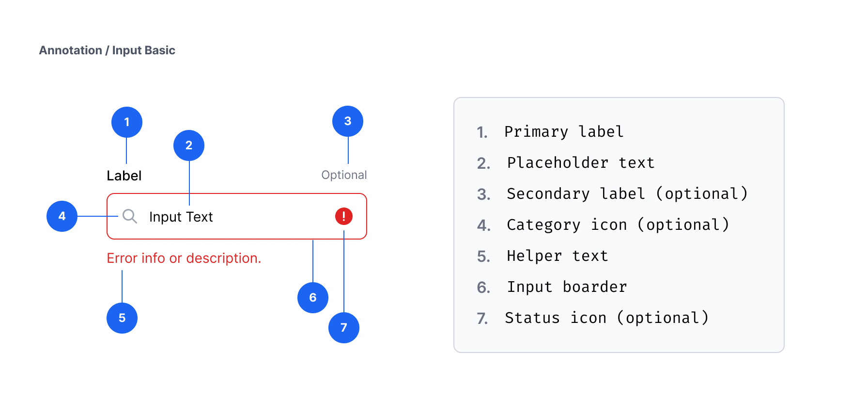The width and height of the screenshot is (868, 417).
Task: Select "Placeholder text" legend entry
Action: tap(580, 163)
